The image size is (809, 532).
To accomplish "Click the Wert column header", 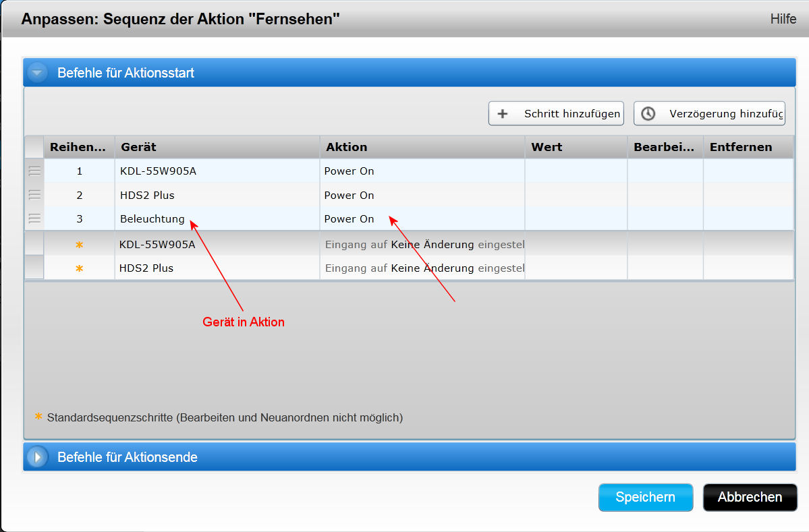I will coord(576,147).
